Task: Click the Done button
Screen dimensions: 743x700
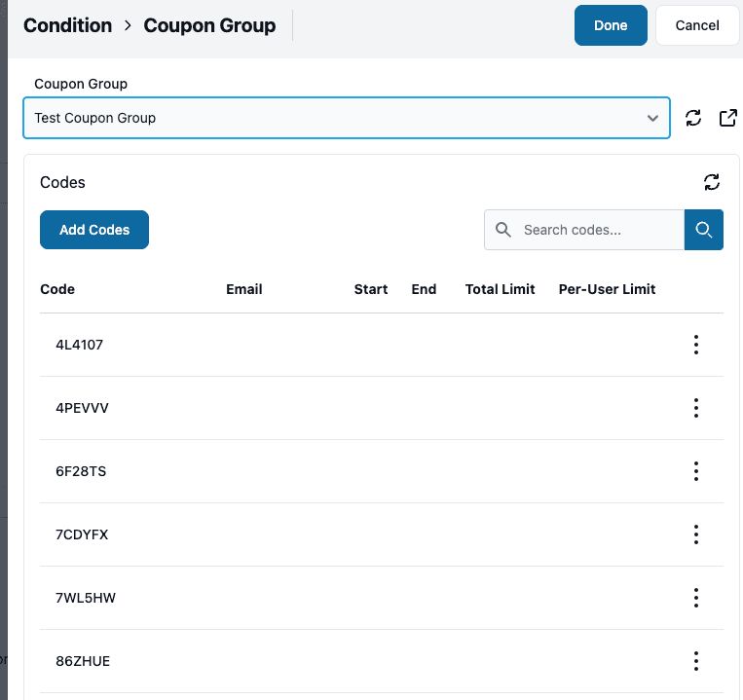Action: (x=611, y=25)
